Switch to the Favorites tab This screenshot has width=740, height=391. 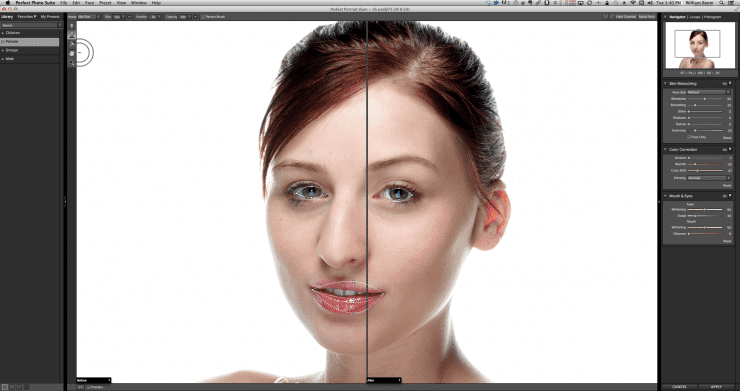[27, 17]
